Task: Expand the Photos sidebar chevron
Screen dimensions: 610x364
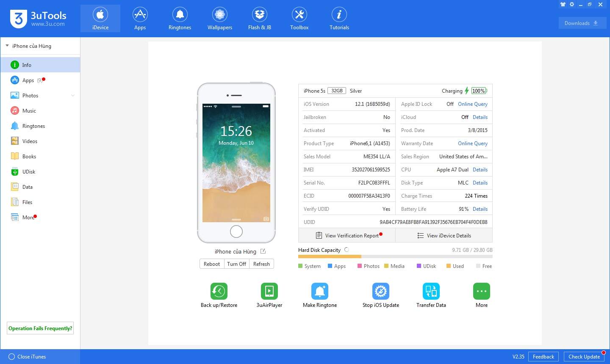Action: (73, 96)
